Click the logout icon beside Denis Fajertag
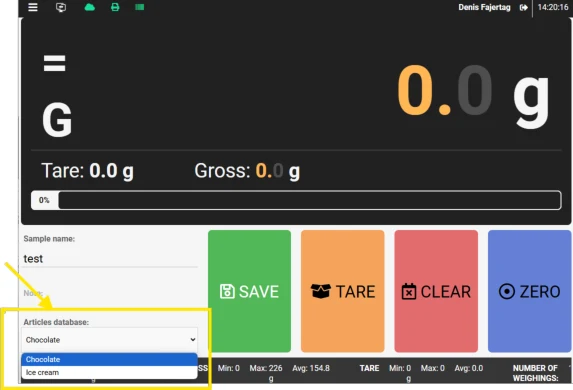 (524, 8)
